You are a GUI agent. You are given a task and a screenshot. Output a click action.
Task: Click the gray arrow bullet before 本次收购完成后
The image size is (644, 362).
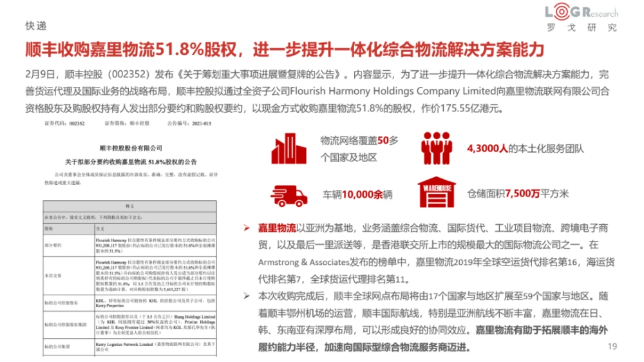click(x=247, y=296)
